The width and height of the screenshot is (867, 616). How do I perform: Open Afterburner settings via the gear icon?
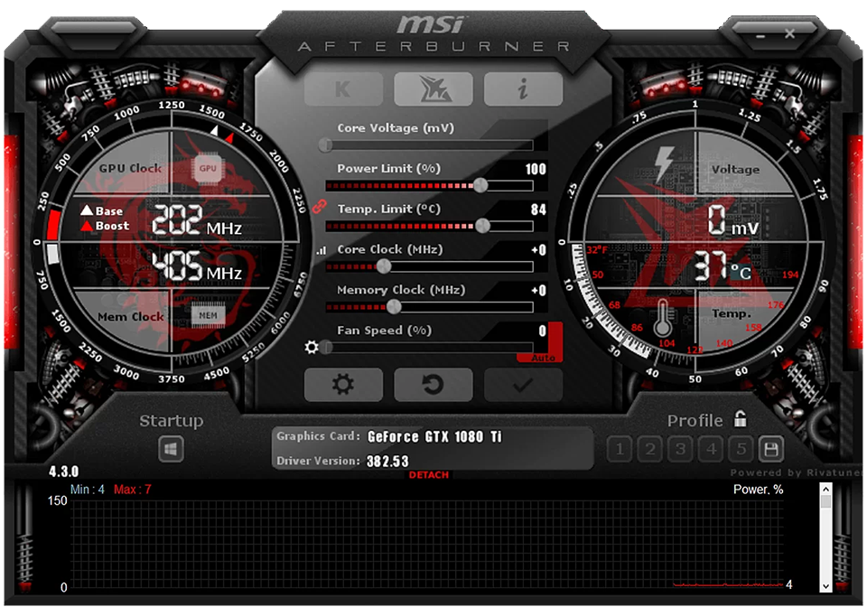pyautogui.click(x=343, y=385)
